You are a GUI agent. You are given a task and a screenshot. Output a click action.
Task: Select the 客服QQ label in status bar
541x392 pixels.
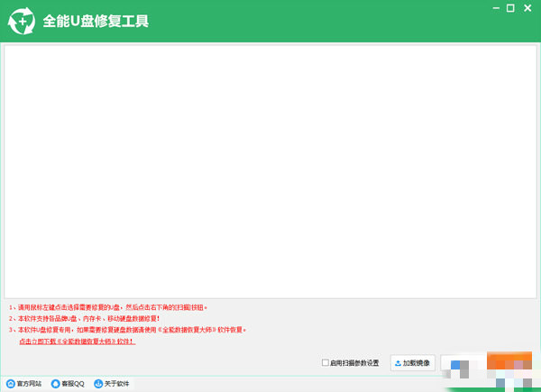coord(73,384)
